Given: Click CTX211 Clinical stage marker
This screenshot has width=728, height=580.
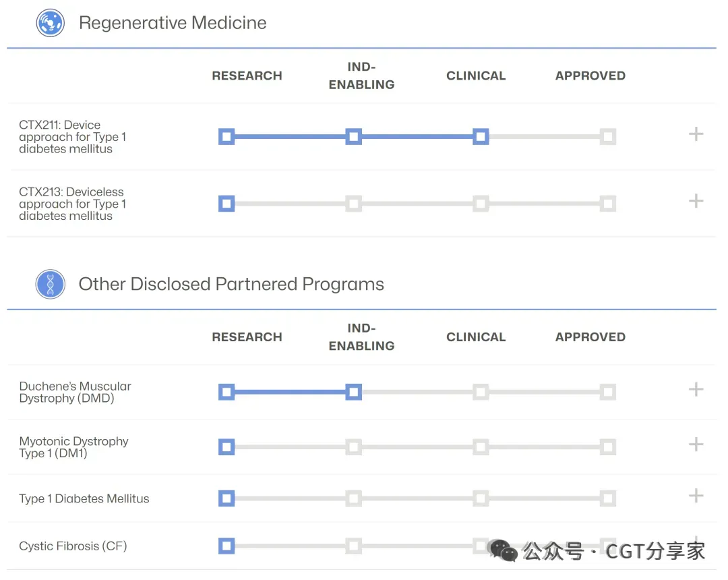Looking at the screenshot, I should [x=480, y=137].
